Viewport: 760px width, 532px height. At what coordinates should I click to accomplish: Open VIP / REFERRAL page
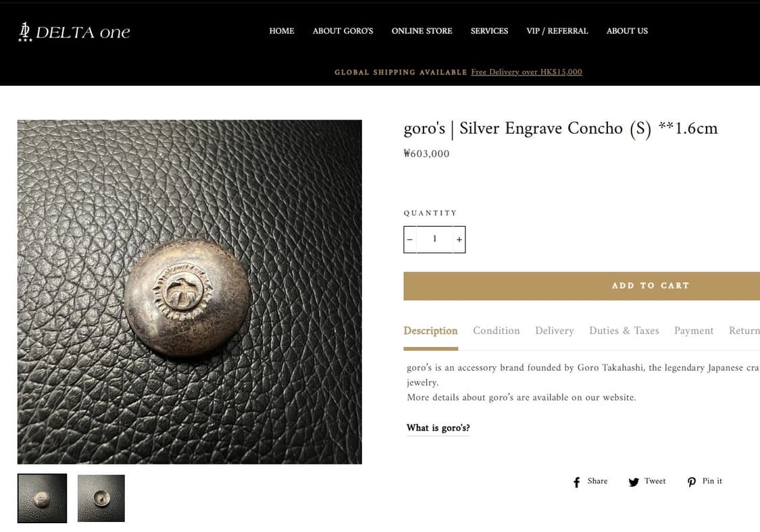tap(557, 31)
